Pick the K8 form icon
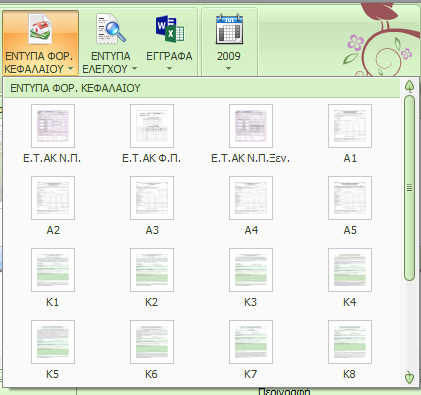Screen dimensions: 421x395 (x=350, y=342)
